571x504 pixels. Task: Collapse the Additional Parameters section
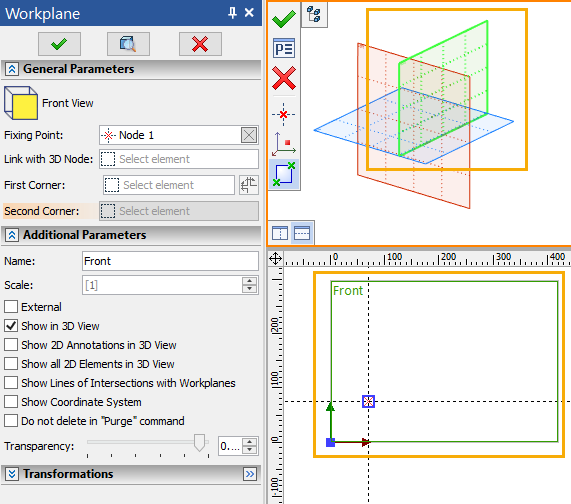pyautogui.click(x=12, y=235)
